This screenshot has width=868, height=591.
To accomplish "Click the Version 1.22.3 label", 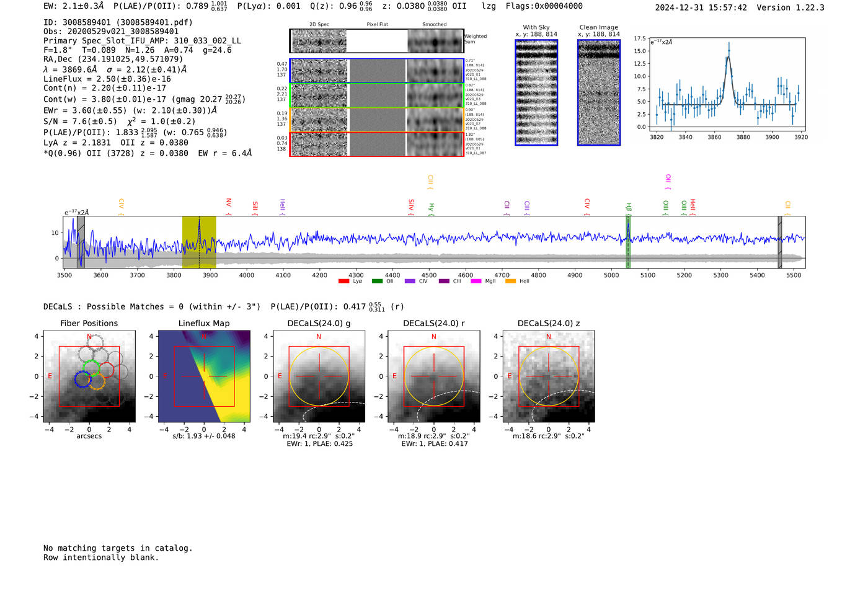I will pos(790,7).
